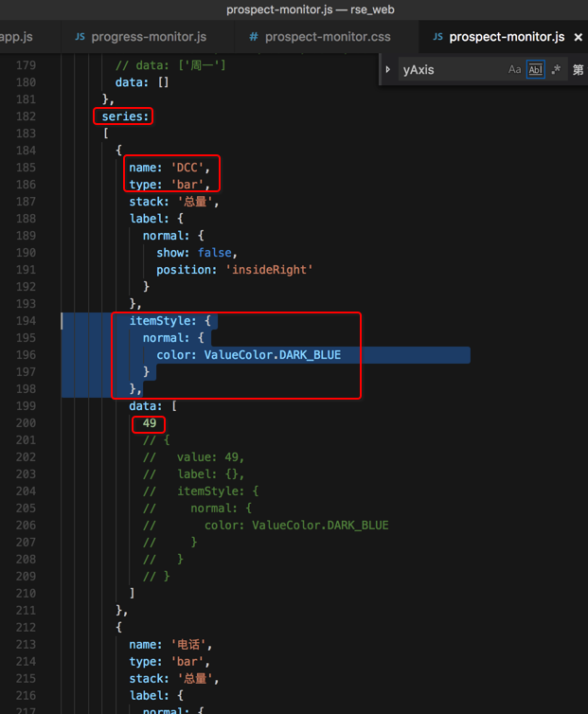588x714 pixels.
Task: Click commented 'itemStyle: {' on line 204
Action: pos(218,491)
